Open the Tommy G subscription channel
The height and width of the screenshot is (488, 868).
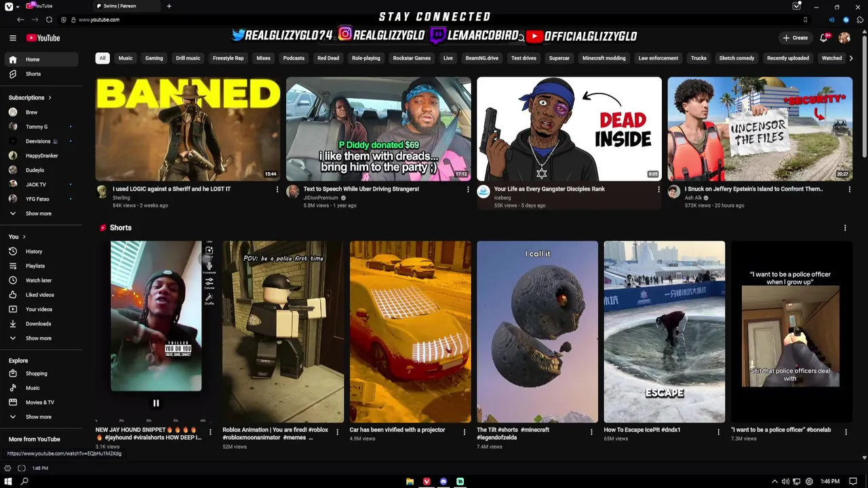(41, 127)
